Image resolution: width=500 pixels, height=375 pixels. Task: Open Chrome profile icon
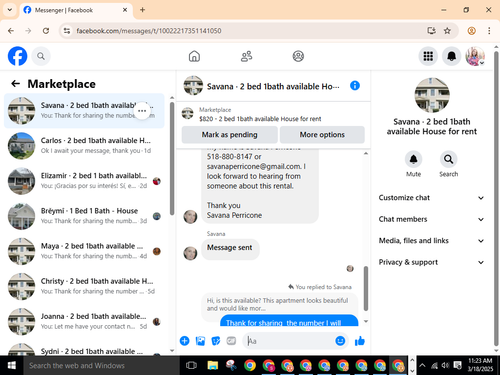point(471,31)
